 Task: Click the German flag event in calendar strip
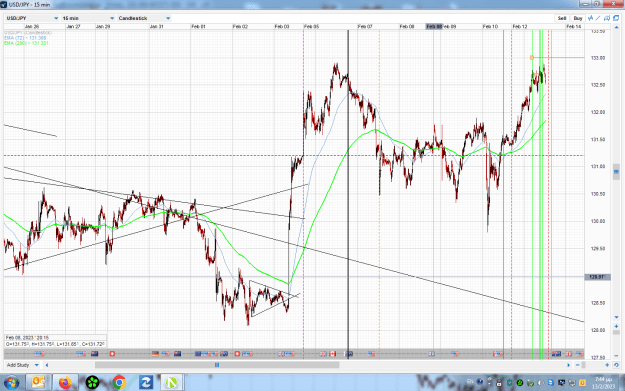tap(155, 354)
